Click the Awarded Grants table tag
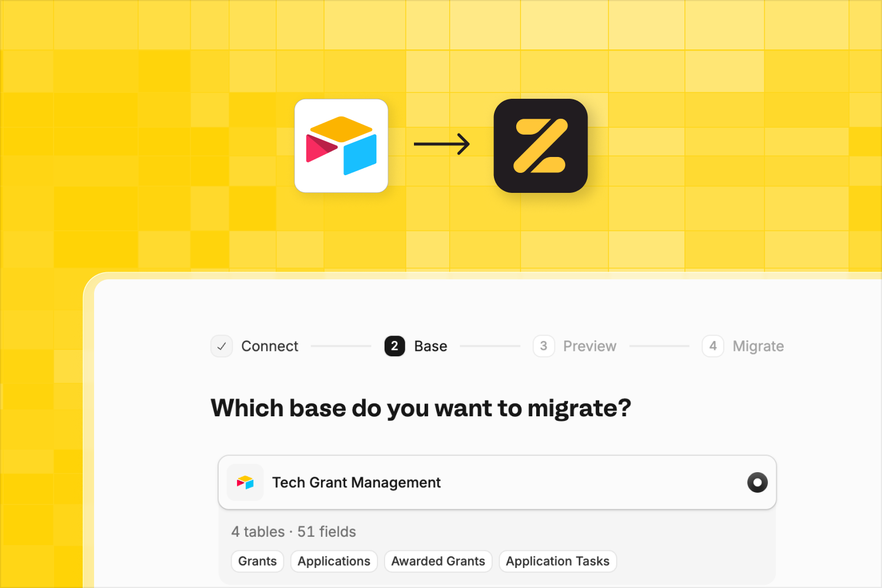 (438, 561)
